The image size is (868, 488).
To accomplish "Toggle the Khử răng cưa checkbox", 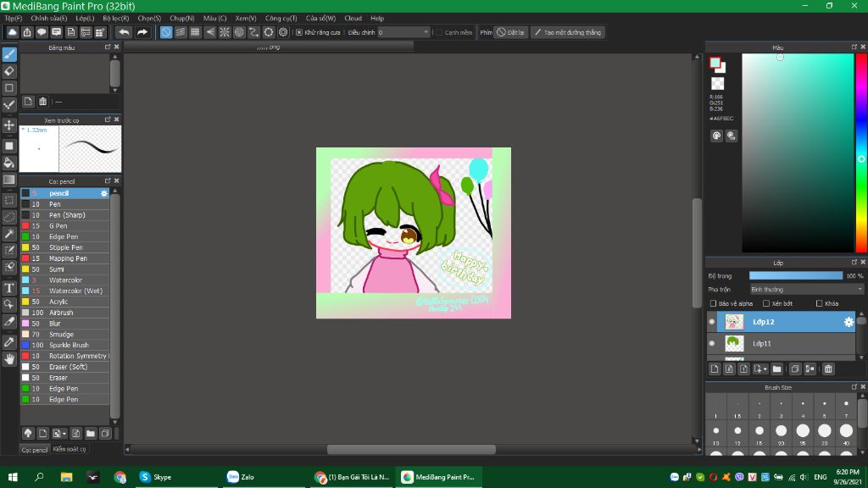I will (299, 33).
